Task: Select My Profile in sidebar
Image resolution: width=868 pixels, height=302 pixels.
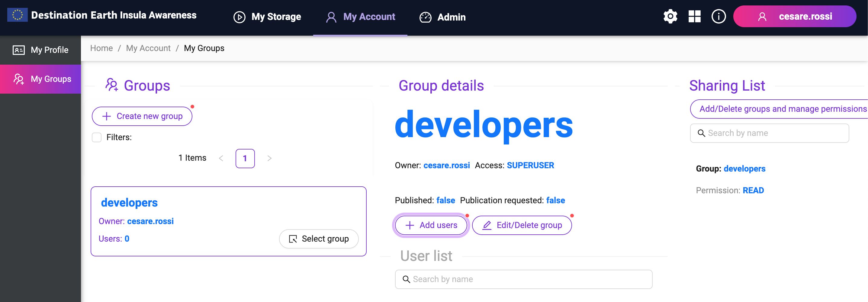Action: (40, 50)
